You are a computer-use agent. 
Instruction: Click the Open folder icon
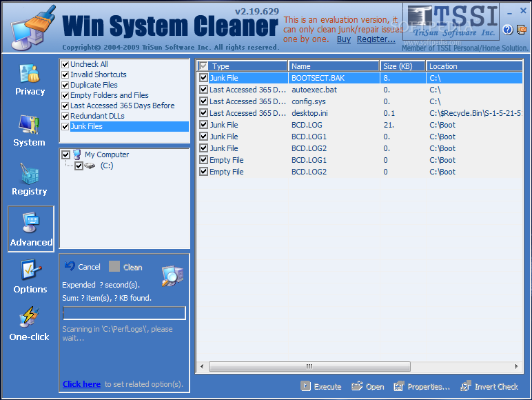point(357,386)
